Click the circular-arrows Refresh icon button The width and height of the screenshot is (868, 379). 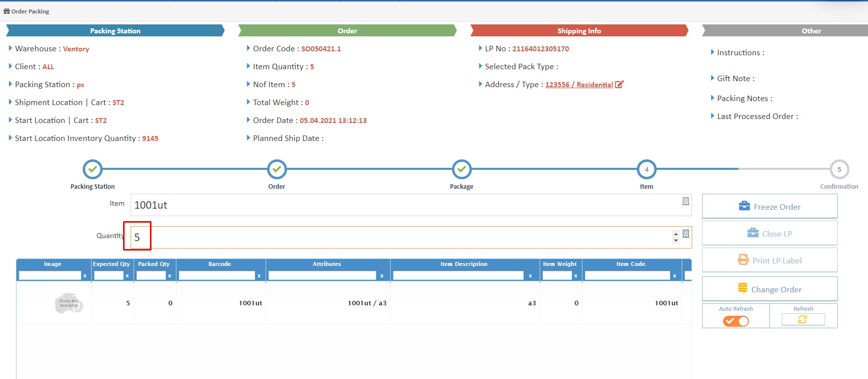coord(803,320)
